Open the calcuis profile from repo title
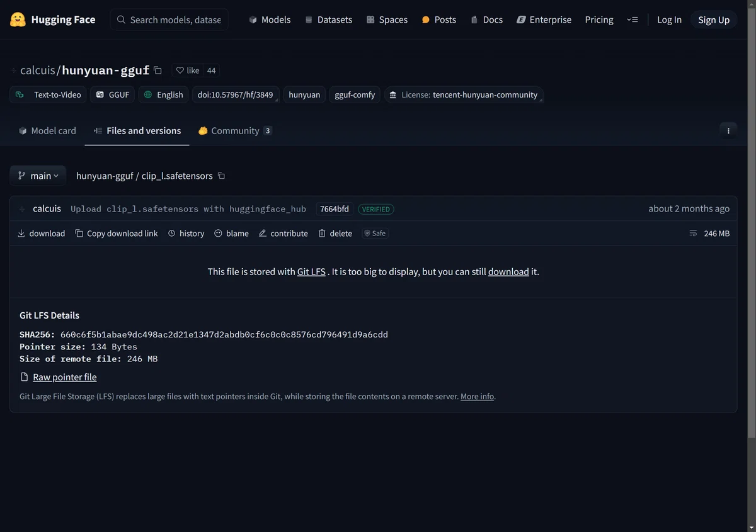The image size is (756, 532). tap(38, 70)
